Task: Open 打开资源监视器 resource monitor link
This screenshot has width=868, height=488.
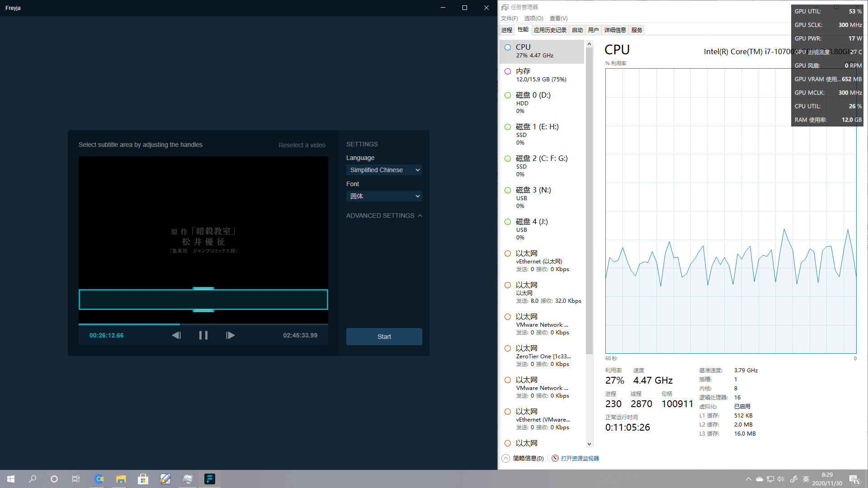Action: 575,458
